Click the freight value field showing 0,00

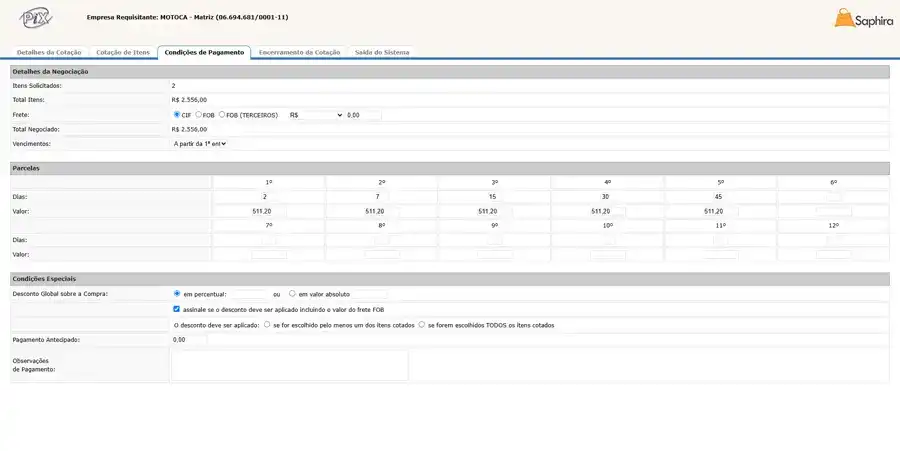click(363, 115)
